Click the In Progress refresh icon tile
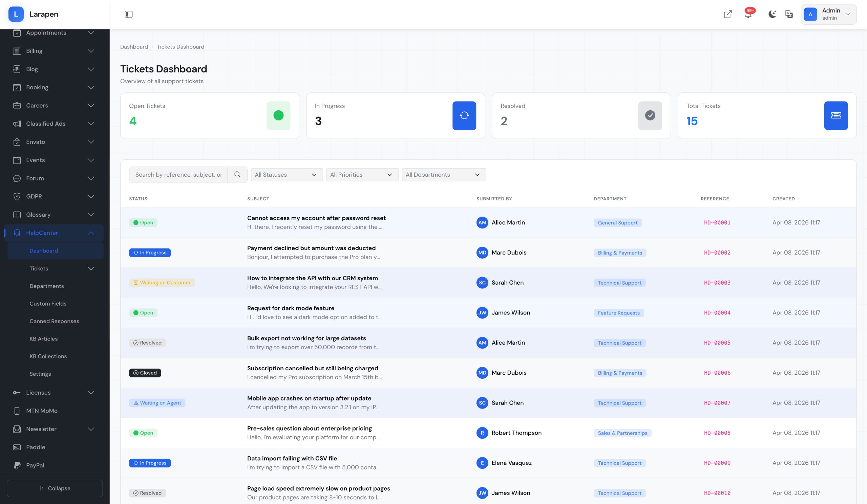Screen dimensions: 867x504 click(x=464, y=115)
